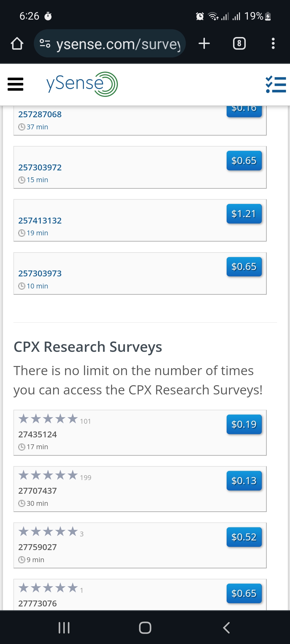Screen dimensions: 290x644
Task: Start the $0.13 CPX survey
Action: click(244, 481)
